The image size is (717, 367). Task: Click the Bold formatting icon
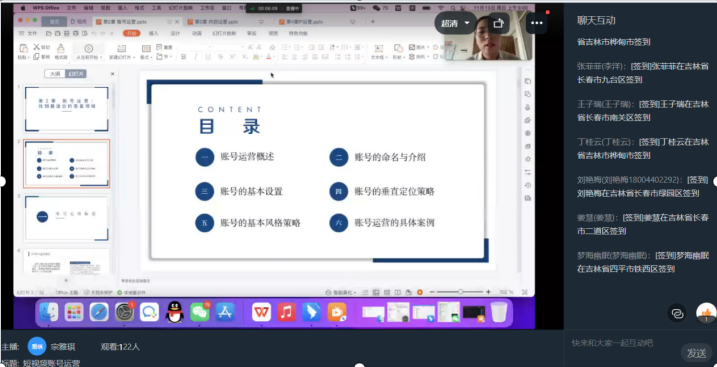183,57
